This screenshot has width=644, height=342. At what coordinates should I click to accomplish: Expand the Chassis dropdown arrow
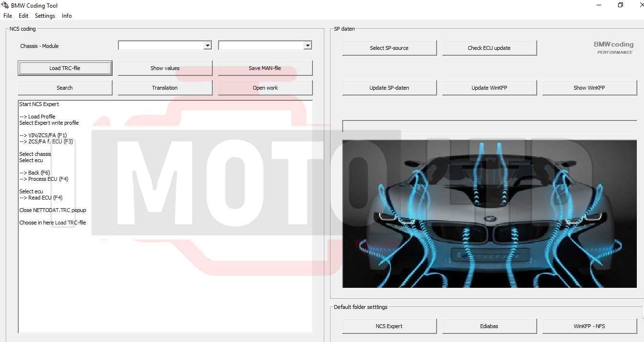click(x=207, y=46)
